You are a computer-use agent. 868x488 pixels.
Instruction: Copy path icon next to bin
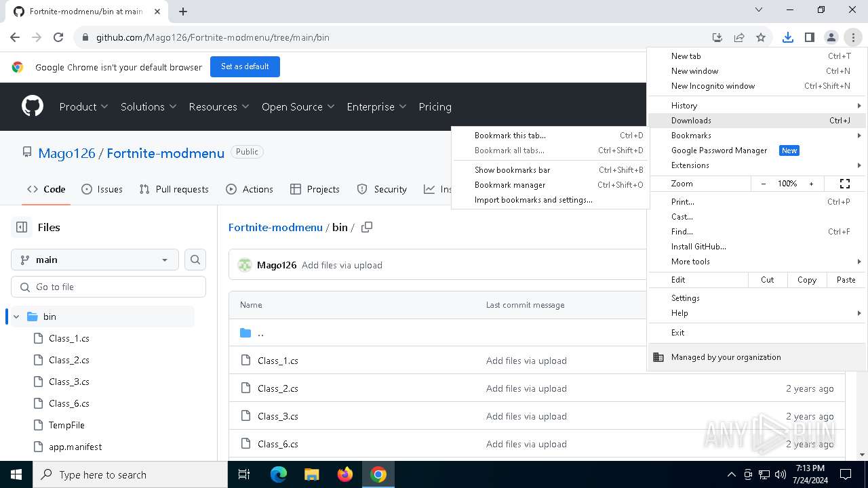(367, 227)
